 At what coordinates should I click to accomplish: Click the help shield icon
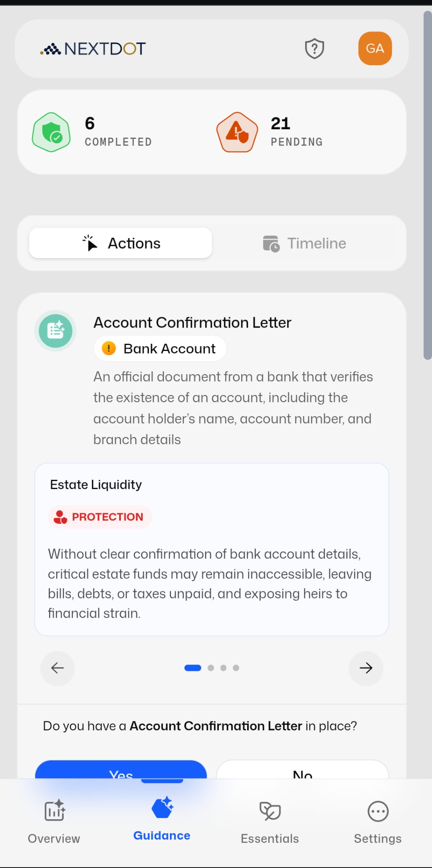pyautogui.click(x=315, y=49)
